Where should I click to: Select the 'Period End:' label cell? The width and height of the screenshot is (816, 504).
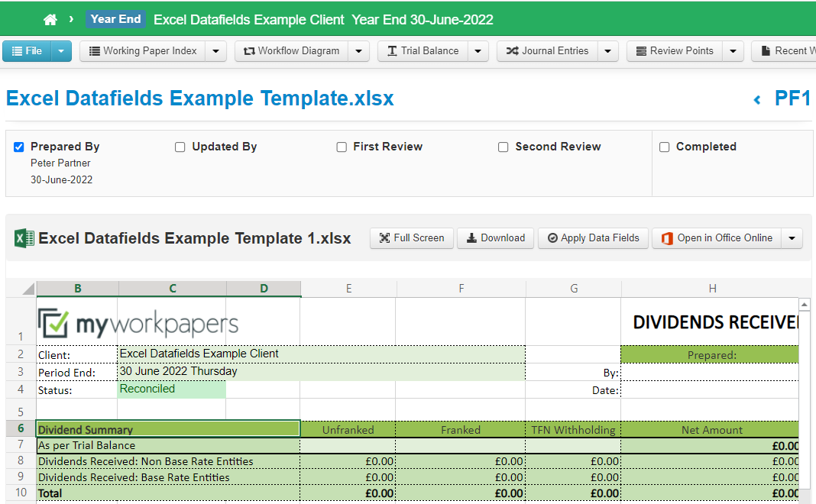click(x=77, y=373)
